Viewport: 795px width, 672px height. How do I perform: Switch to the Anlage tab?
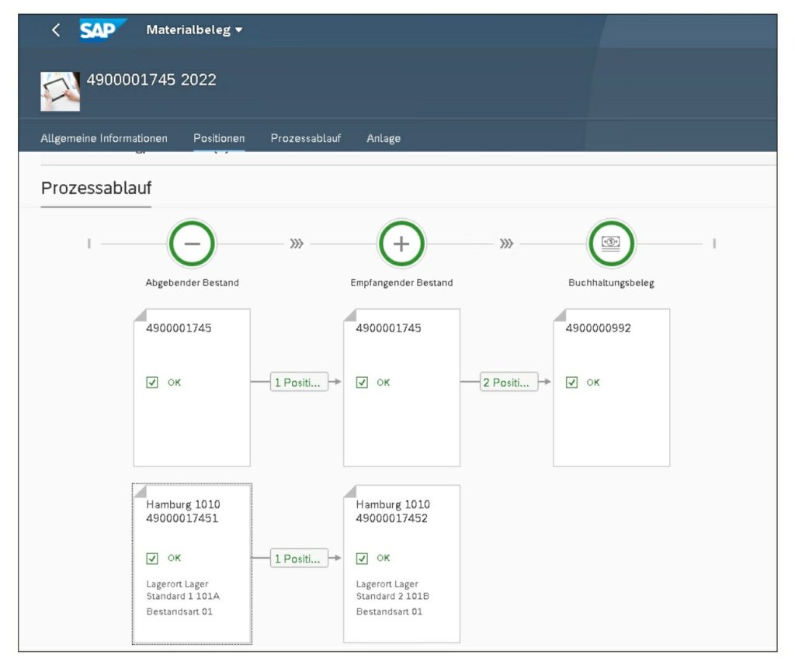point(384,139)
